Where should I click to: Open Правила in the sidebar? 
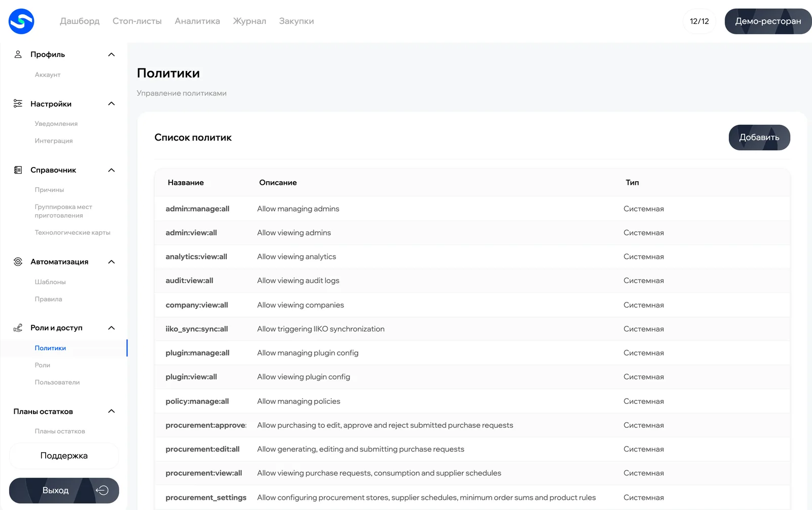pyautogui.click(x=48, y=299)
